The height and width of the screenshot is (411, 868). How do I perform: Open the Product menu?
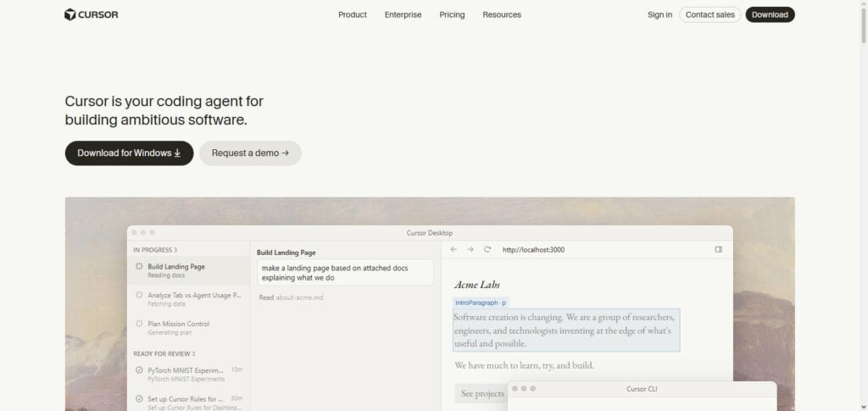click(x=353, y=15)
